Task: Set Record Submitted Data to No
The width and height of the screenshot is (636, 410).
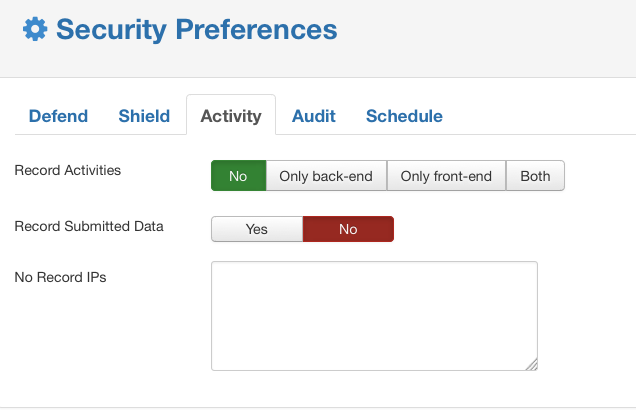Action: (x=348, y=229)
